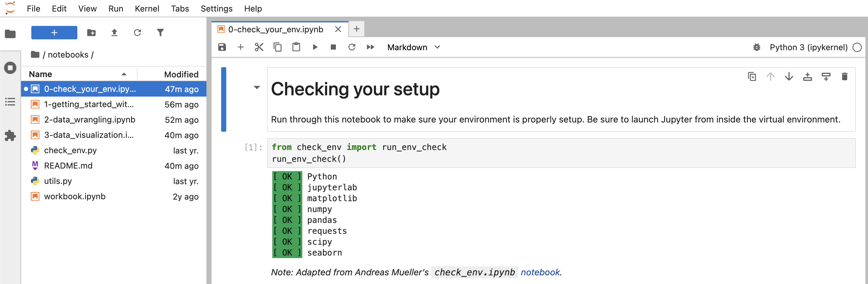Screen dimensions: 868x284
Task: Close the 0-check_your_env.ipynb tab
Action: [338, 29]
